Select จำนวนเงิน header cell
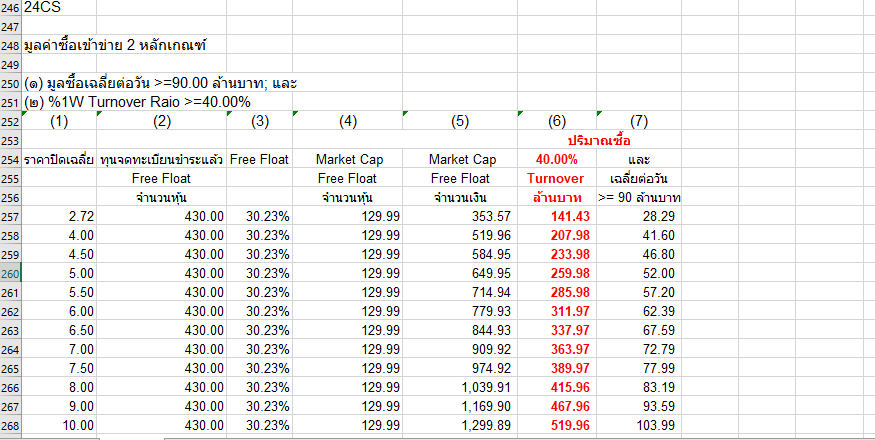Screen dimensions: 875x440 point(460,198)
